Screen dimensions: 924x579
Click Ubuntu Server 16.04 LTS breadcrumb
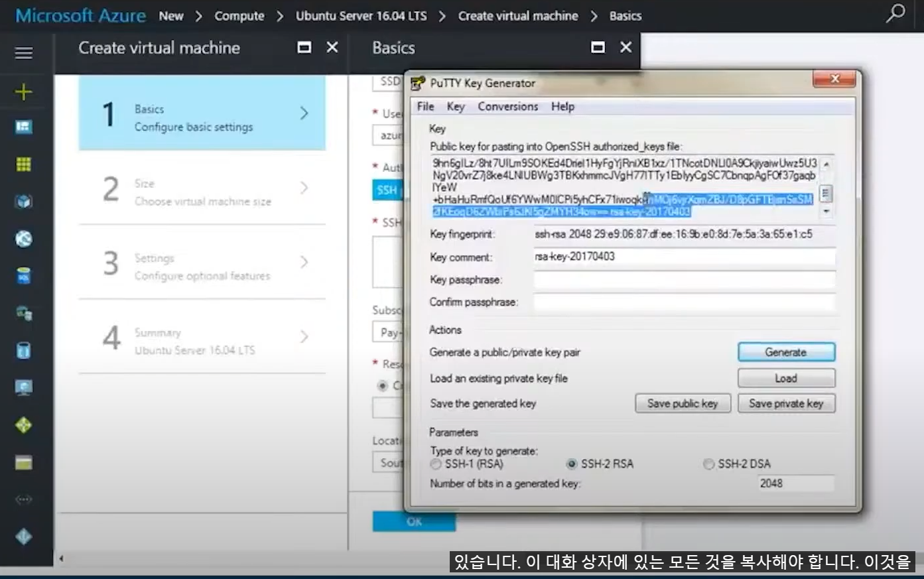[362, 16]
